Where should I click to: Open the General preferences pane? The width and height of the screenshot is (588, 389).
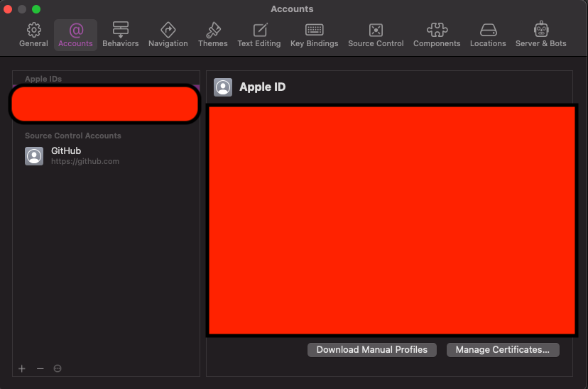click(34, 35)
